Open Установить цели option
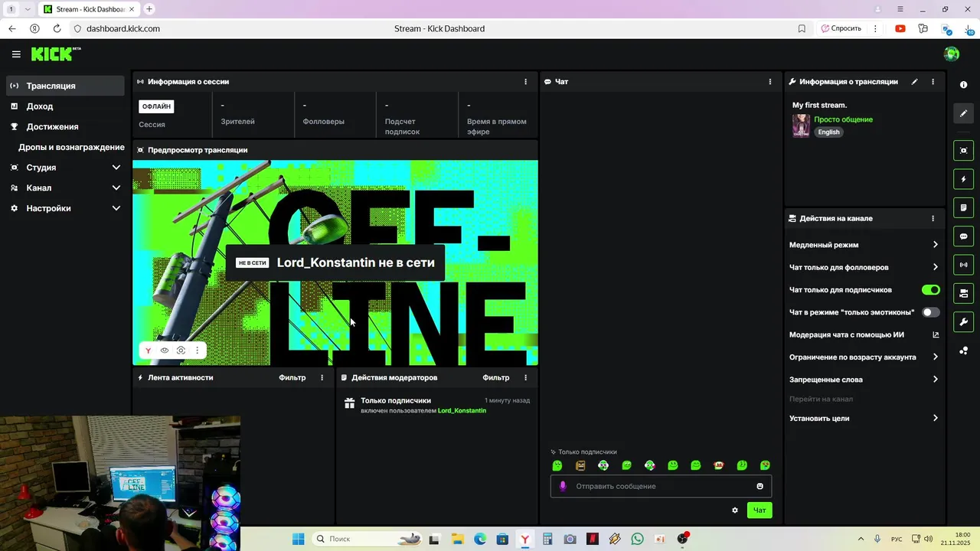Screen dimensions: 980x551 pyautogui.click(x=864, y=419)
